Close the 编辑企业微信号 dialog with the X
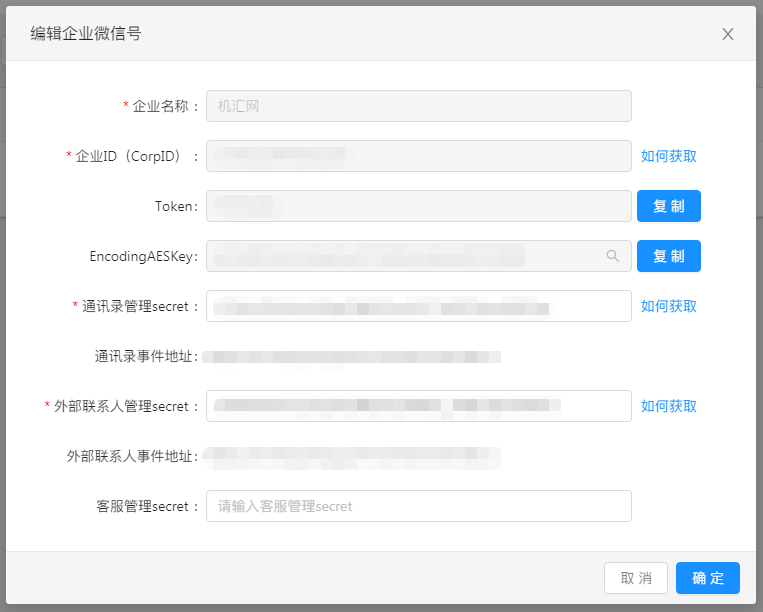Screen dimensions: 763x612 click(727, 34)
